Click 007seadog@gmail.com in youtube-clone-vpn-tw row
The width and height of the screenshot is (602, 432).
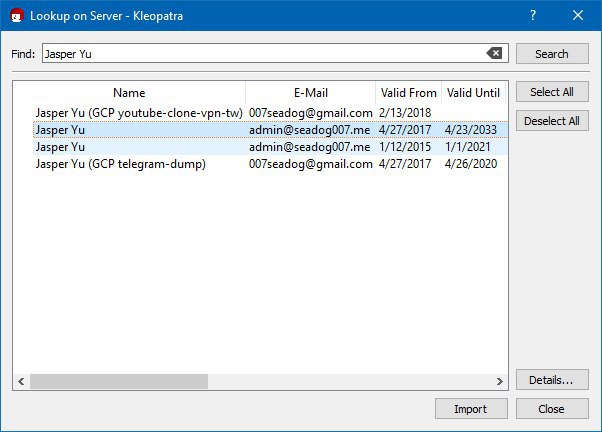pos(311,113)
